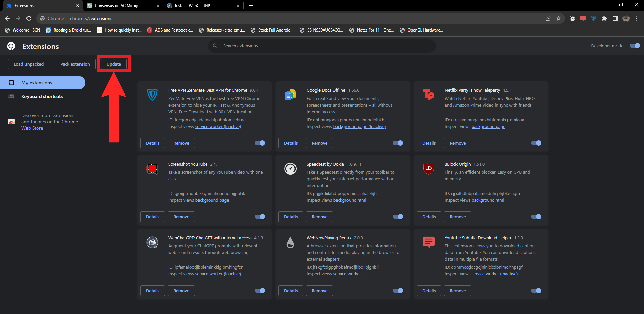Open the ZenMate VPN shield toolbar icon
This screenshot has width=644, height=314.
coord(594,18)
